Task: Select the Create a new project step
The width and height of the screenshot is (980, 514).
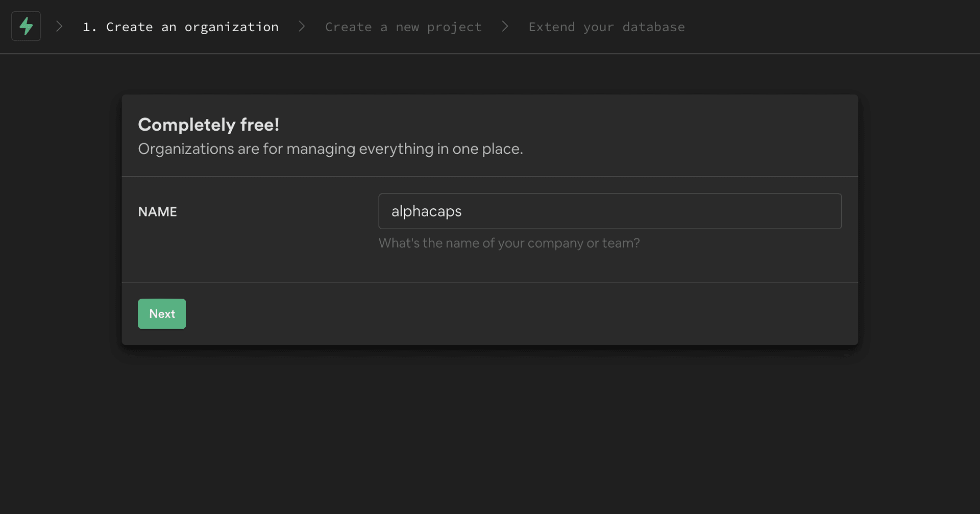Action: click(403, 27)
